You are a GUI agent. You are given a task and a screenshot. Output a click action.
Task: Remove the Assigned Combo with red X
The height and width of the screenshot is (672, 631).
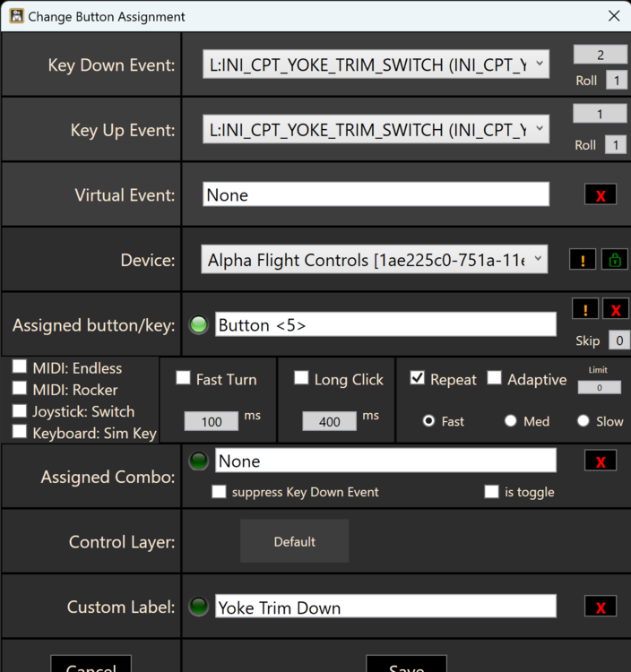click(600, 461)
